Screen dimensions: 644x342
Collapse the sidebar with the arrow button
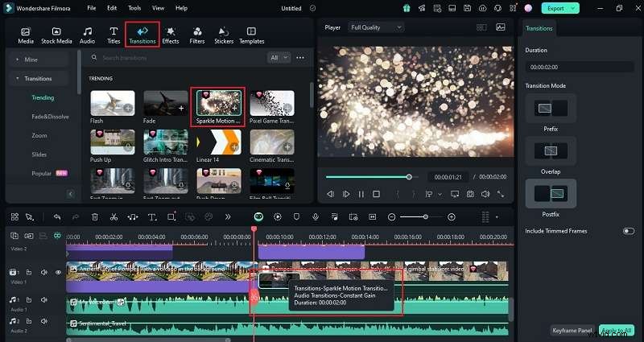click(71, 194)
